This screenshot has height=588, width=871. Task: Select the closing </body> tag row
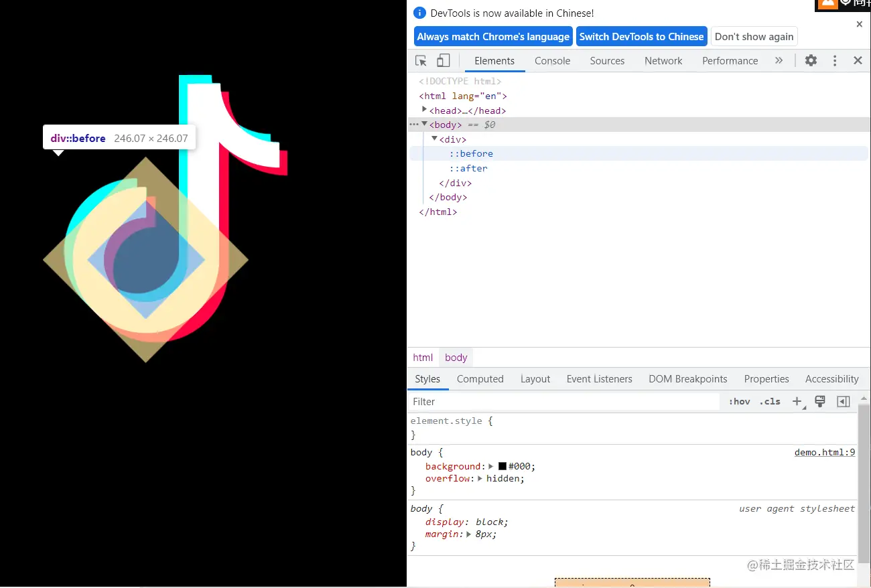[x=448, y=197]
